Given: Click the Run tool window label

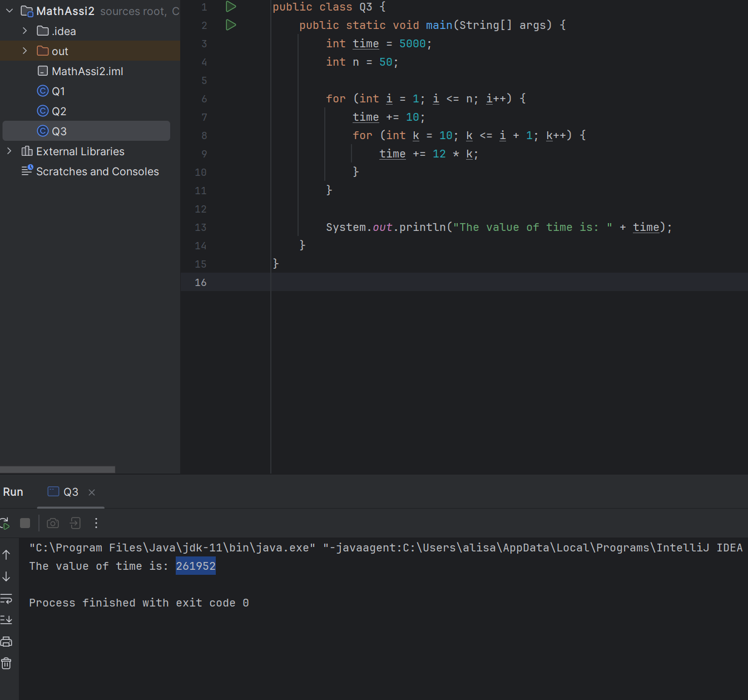Looking at the screenshot, I should (x=13, y=492).
